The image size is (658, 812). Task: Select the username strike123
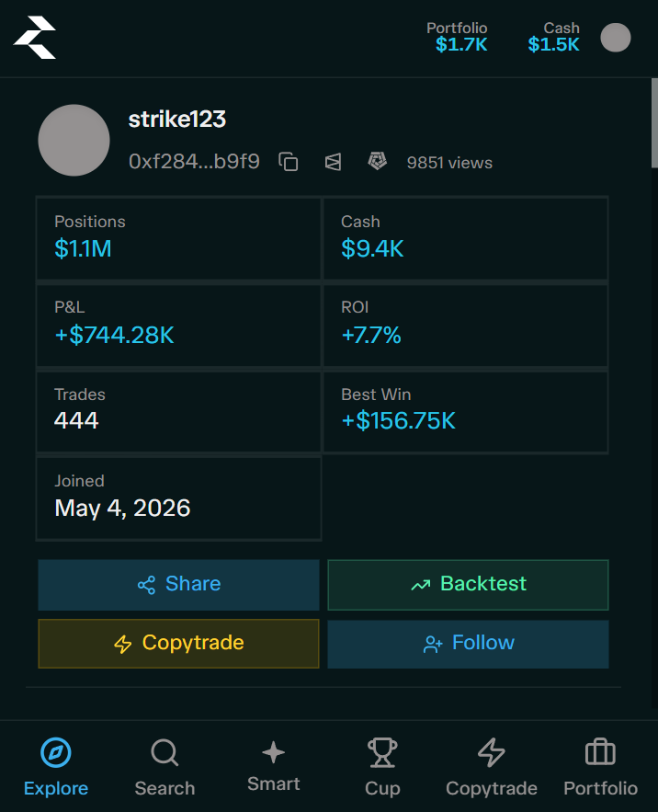tap(177, 120)
